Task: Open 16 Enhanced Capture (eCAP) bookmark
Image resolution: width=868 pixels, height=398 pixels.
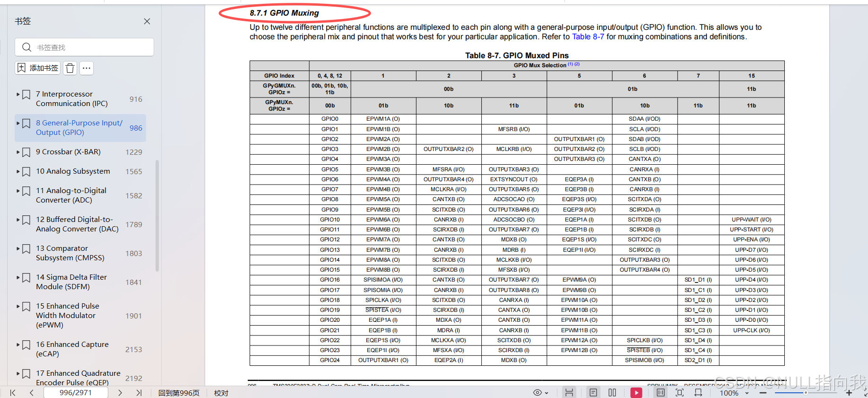Action: pyautogui.click(x=72, y=349)
